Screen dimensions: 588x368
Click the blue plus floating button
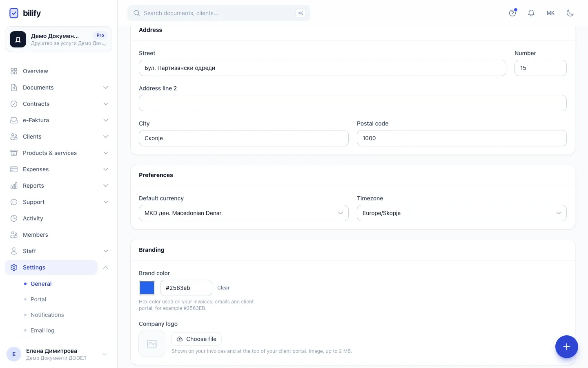coord(567,347)
